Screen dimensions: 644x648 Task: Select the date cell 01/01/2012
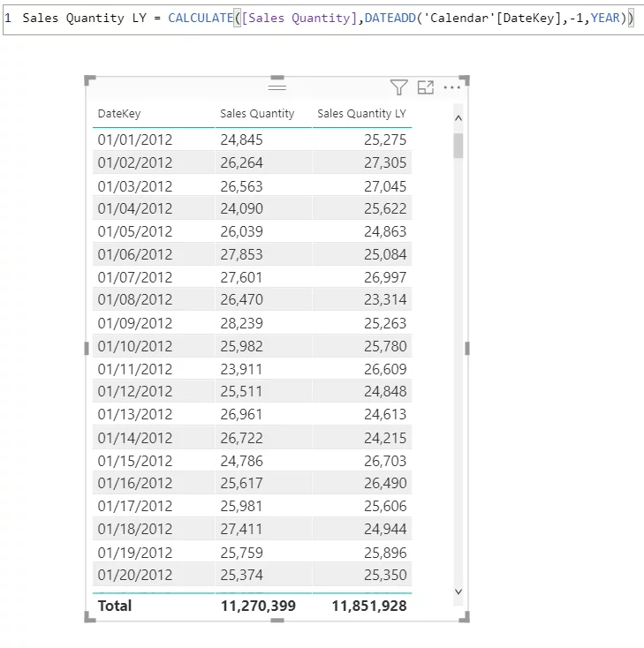click(x=135, y=139)
